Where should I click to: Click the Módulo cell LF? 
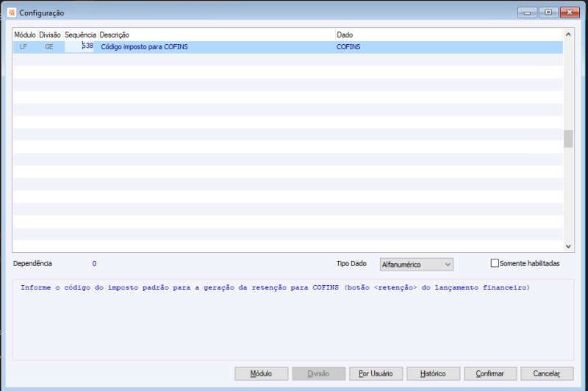pos(24,47)
